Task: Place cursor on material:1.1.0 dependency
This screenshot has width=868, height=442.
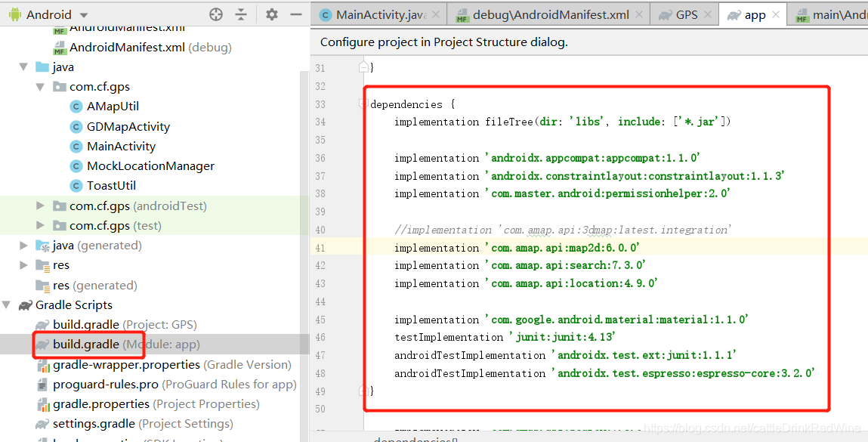Action: (616, 320)
